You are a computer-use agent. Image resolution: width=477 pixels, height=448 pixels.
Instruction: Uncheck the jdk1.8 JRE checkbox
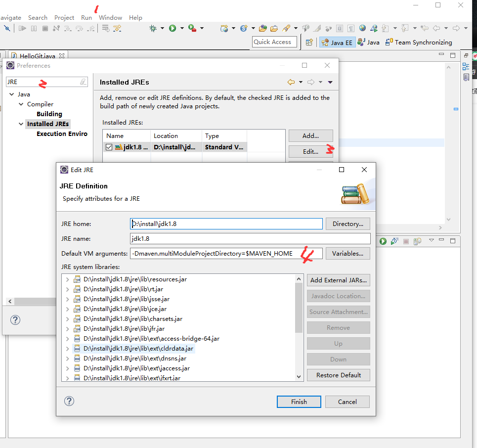[x=109, y=147]
